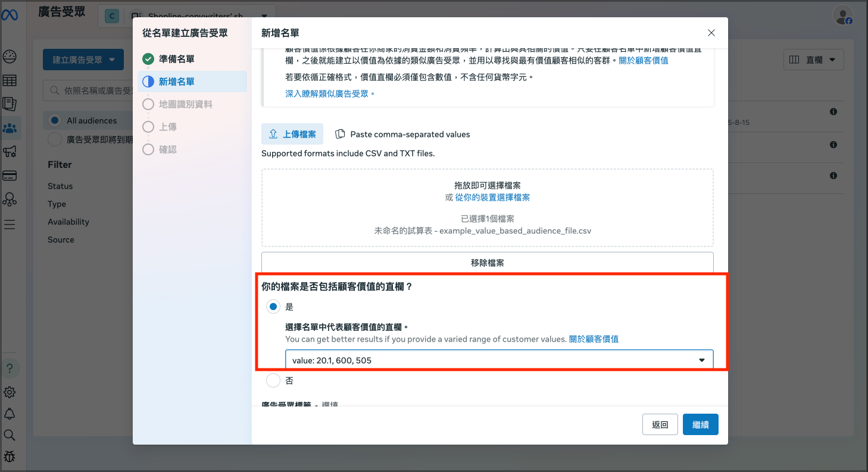Viewport: 868px width, 472px height.
Task: Click the Supported formats include CSV text
Action: tap(348, 153)
